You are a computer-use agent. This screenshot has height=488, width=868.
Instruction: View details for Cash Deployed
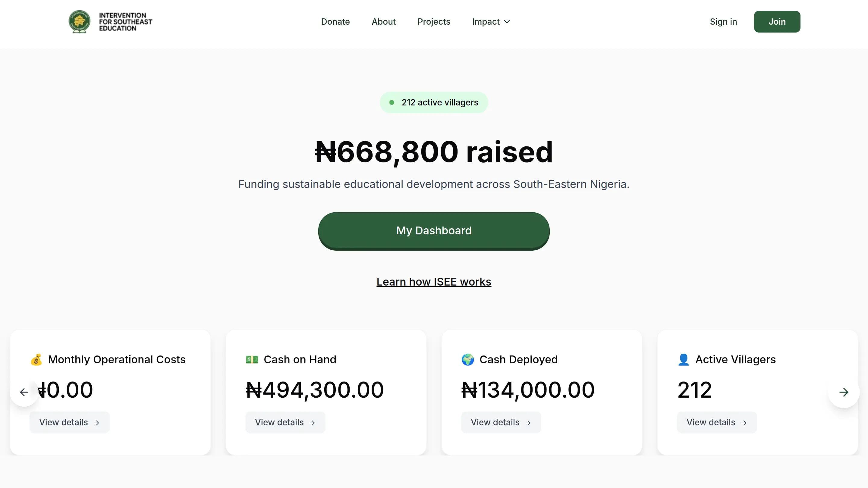coord(501,422)
